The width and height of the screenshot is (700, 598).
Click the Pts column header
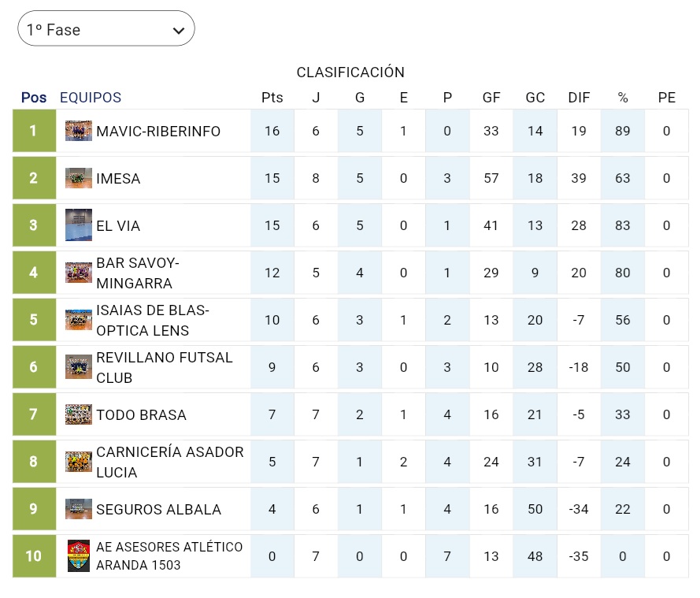coord(272,98)
